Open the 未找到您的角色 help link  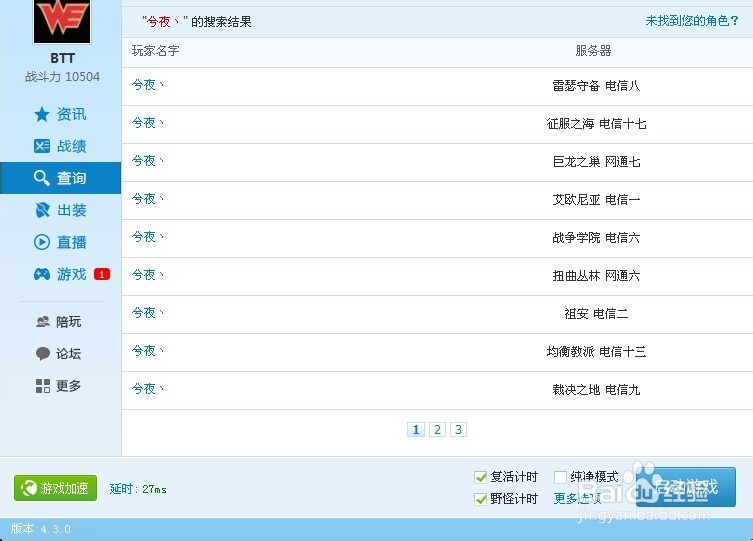coord(692,21)
